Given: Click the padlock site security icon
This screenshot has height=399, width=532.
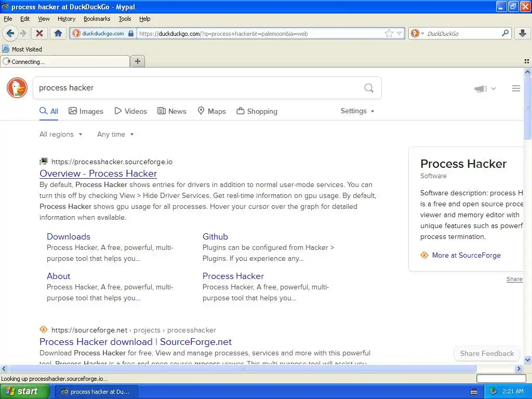Looking at the screenshot, I should click(x=130, y=33).
